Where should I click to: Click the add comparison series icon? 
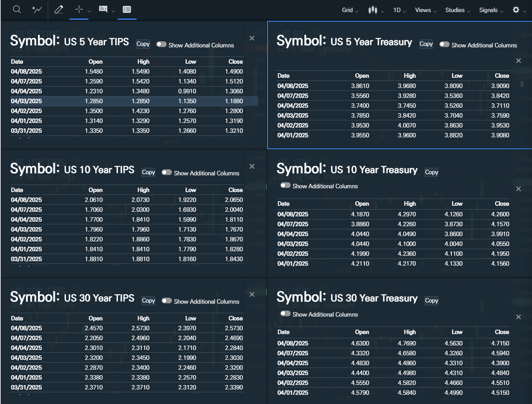click(x=37, y=9)
